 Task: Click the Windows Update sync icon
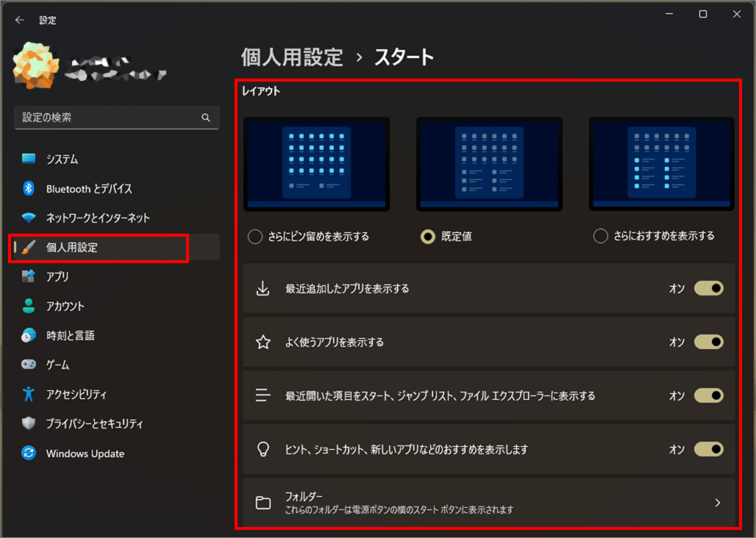pyautogui.click(x=29, y=453)
